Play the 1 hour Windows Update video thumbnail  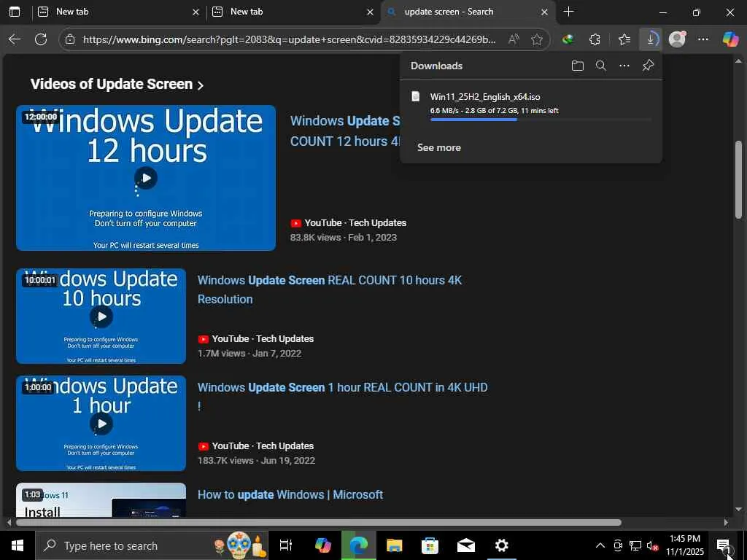point(101,423)
